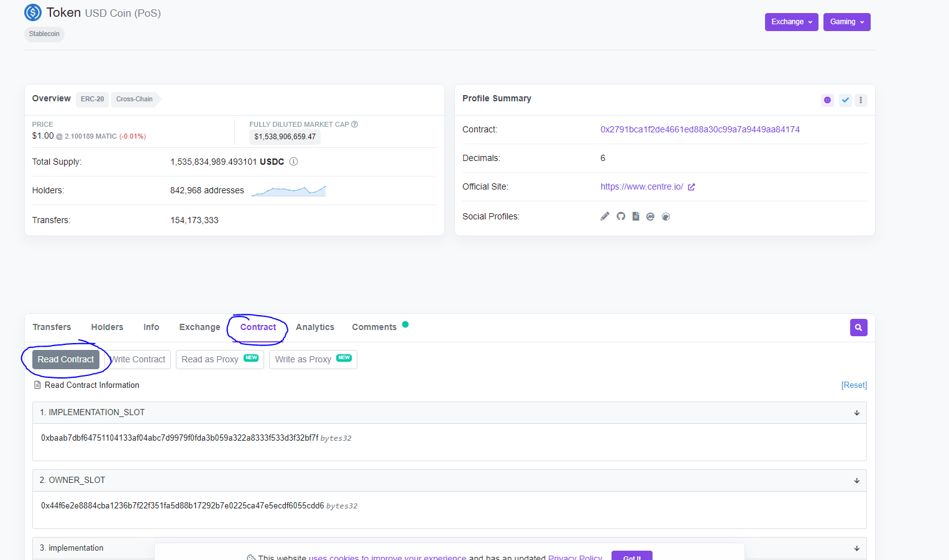Select the Contract tab
This screenshot has height=560, width=949.
coord(258,327)
